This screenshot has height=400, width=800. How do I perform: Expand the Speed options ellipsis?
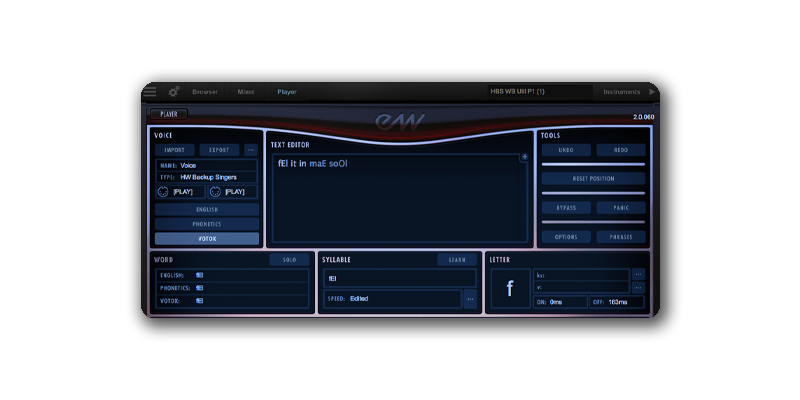pos(470,298)
